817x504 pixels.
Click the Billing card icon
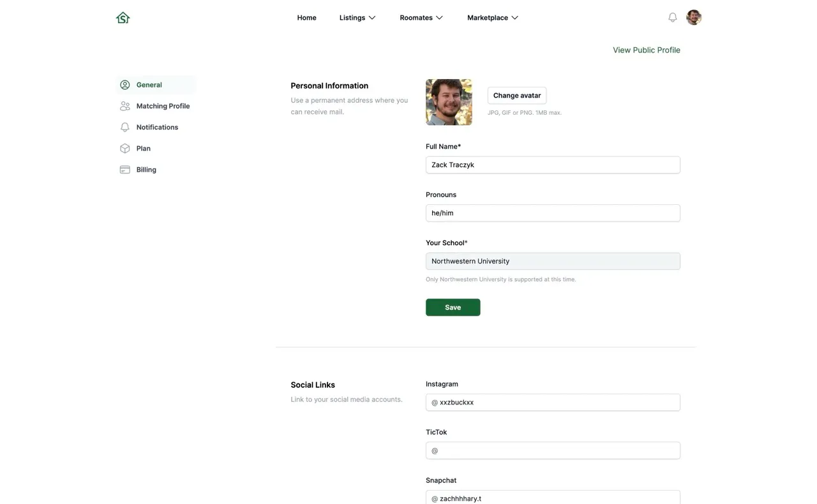point(125,170)
